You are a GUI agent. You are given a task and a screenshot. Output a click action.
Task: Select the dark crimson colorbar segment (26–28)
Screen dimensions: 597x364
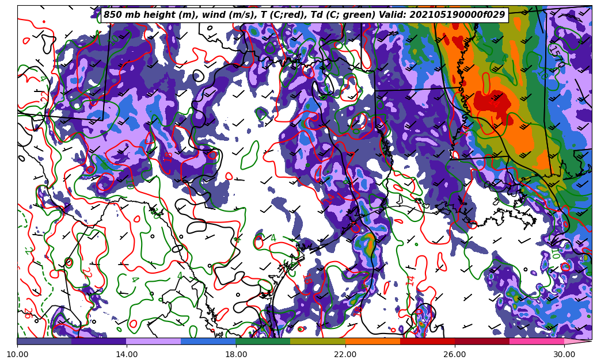click(x=482, y=341)
